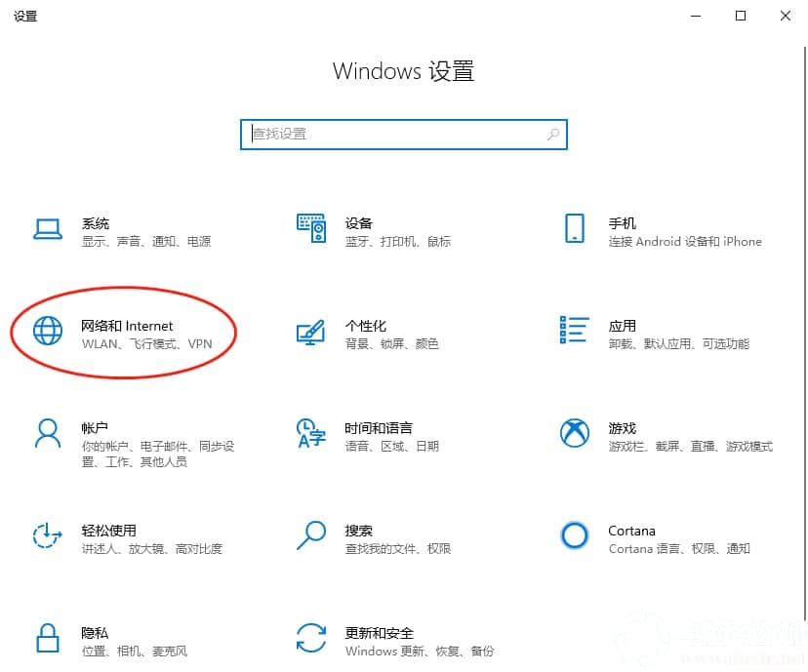Open the 帐户 person icon

click(48, 434)
